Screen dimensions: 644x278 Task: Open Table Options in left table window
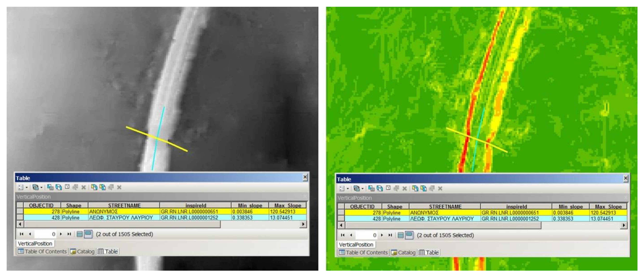coord(21,187)
